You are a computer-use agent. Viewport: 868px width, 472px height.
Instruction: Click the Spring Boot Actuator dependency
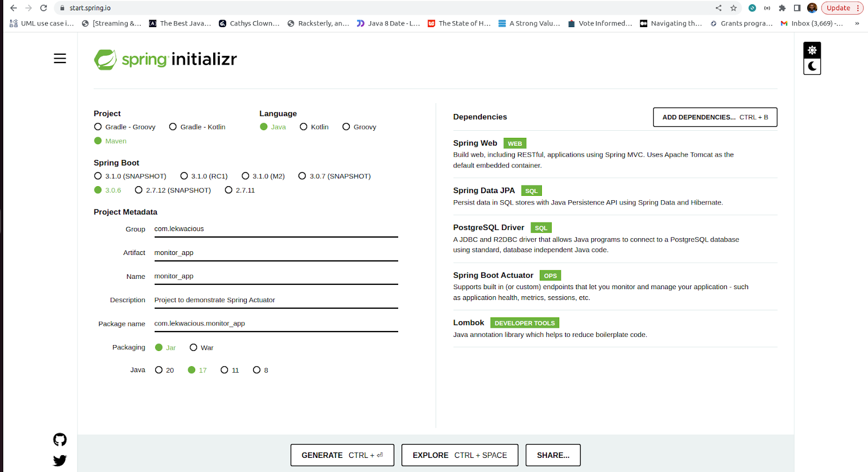click(x=615, y=286)
